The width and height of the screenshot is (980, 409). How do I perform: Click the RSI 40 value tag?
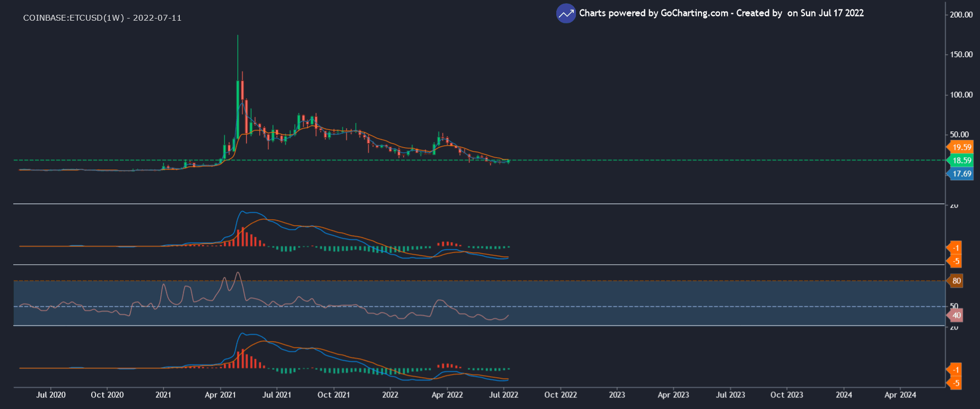pos(956,315)
